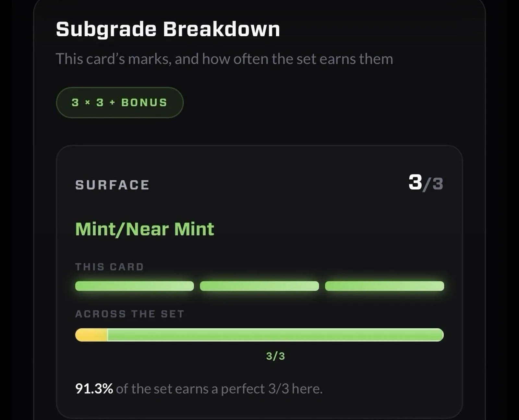
Task: Click the 91.3% statistic text
Action: 94,389
